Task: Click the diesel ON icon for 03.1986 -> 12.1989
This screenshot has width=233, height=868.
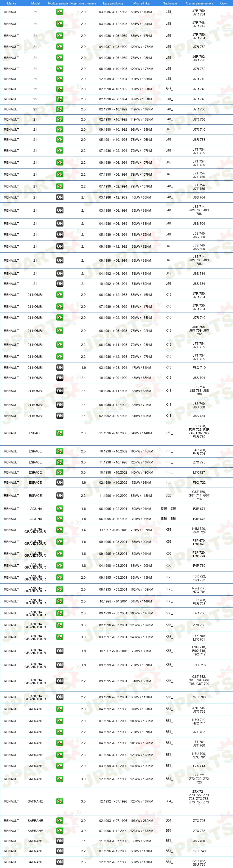Action: (x=60, y=197)
